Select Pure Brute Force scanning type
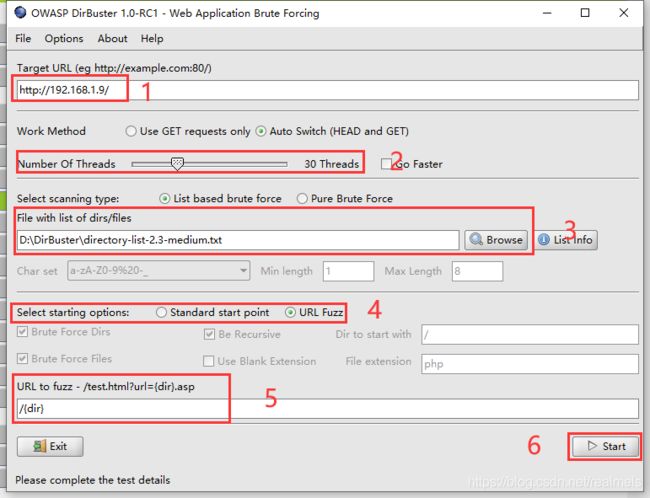Viewport: 650px width, 498px height. click(302, 199)
